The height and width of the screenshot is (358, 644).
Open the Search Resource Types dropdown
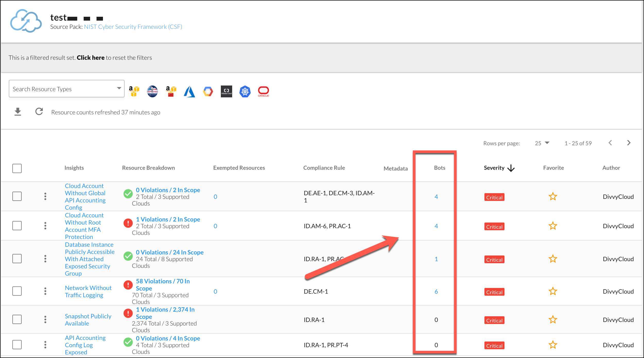tap(67, 89)
